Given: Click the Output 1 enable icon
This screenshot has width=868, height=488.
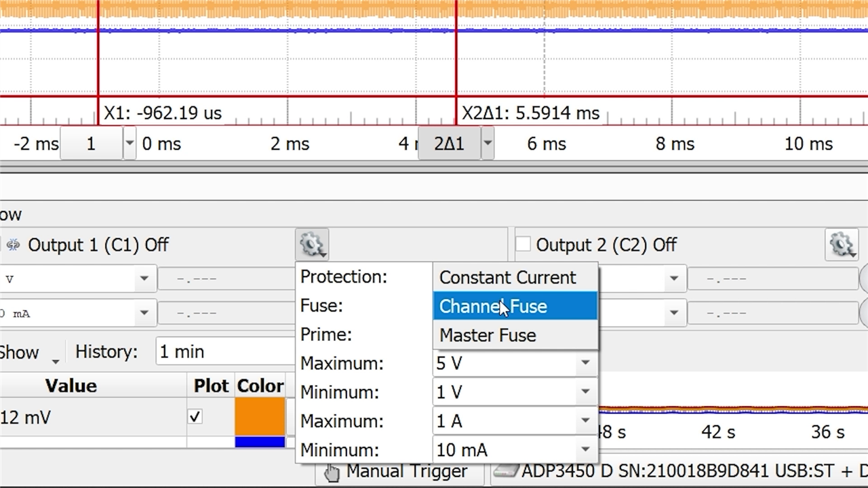Looking at the screenshot, I should point(13,245).
